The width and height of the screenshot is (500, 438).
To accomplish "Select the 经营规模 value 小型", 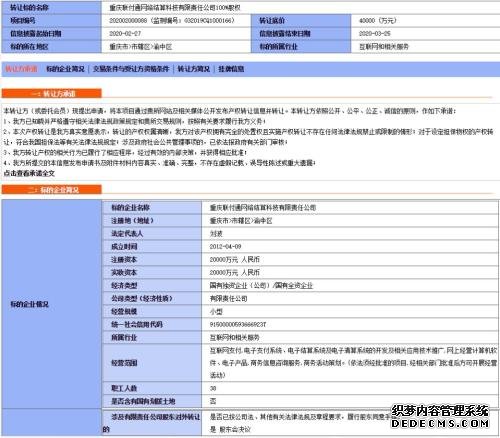I will pyautogui.click(x=216, y=312).
